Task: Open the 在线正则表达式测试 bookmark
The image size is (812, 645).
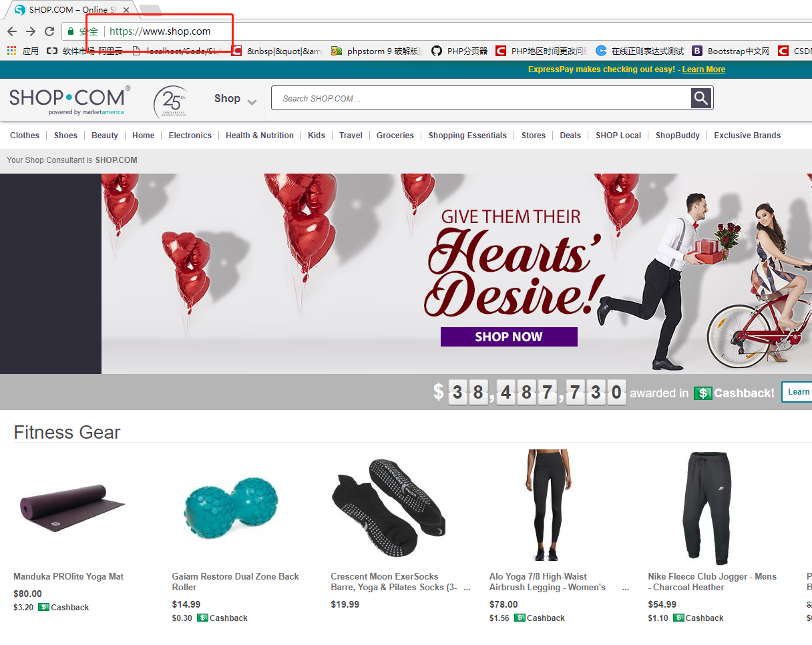Action: [x=640, y=51]
